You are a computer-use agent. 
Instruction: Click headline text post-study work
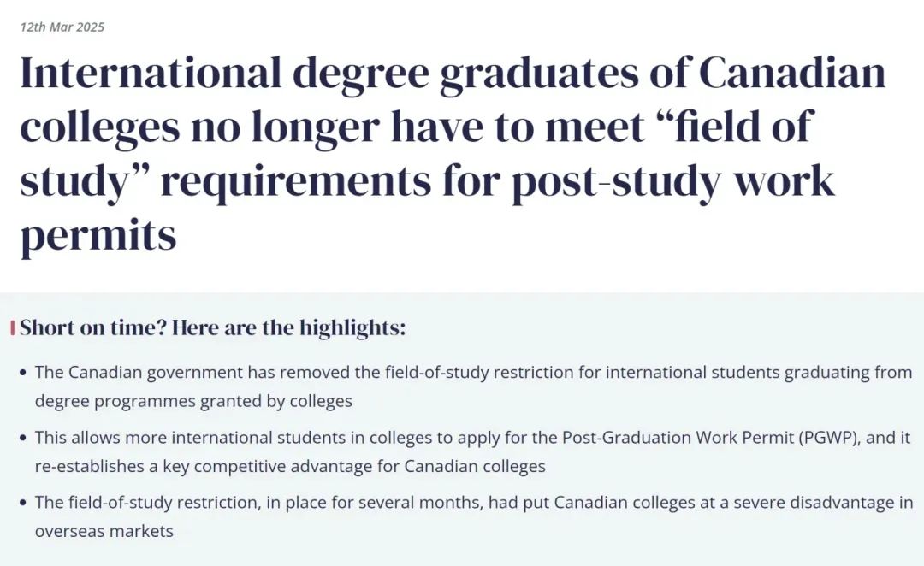coord(673,182)
